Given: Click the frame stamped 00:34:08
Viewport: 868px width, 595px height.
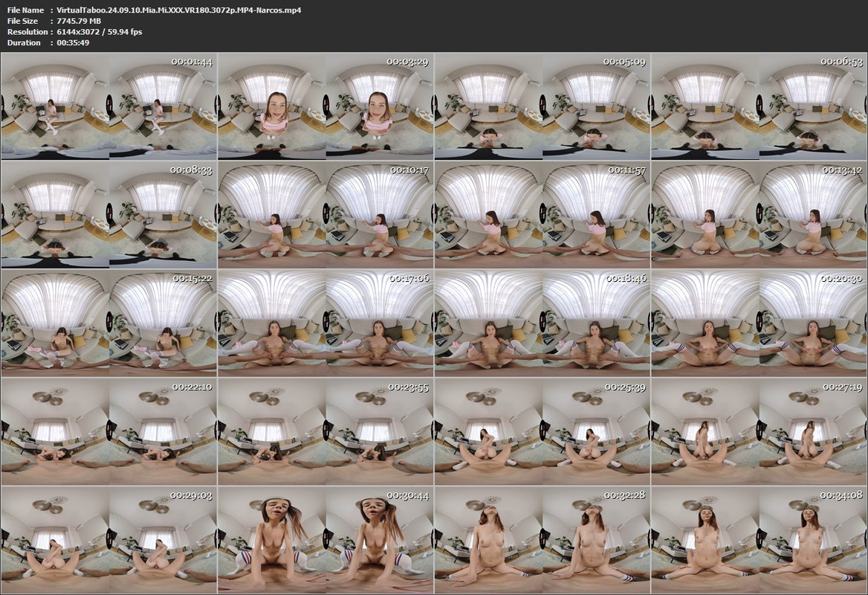Looking at the screenshot, I should [759, 540].
